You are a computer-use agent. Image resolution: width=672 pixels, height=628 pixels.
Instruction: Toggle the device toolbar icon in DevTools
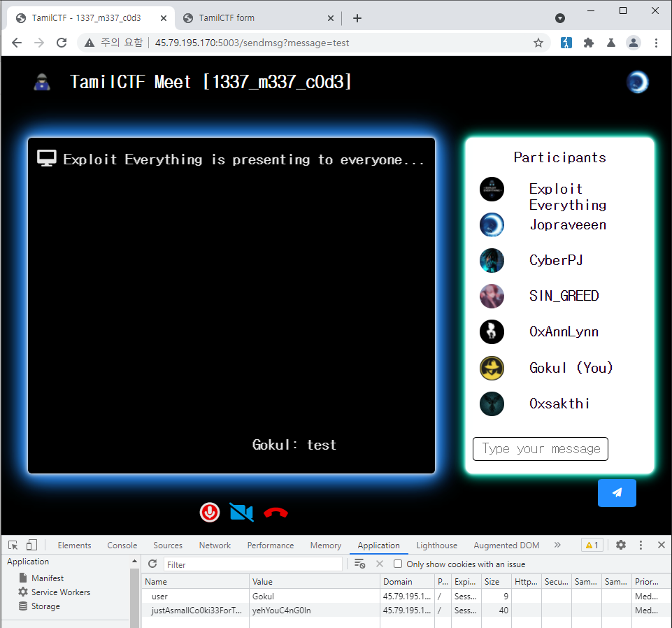pyautogui.click(x=31, y=545)
